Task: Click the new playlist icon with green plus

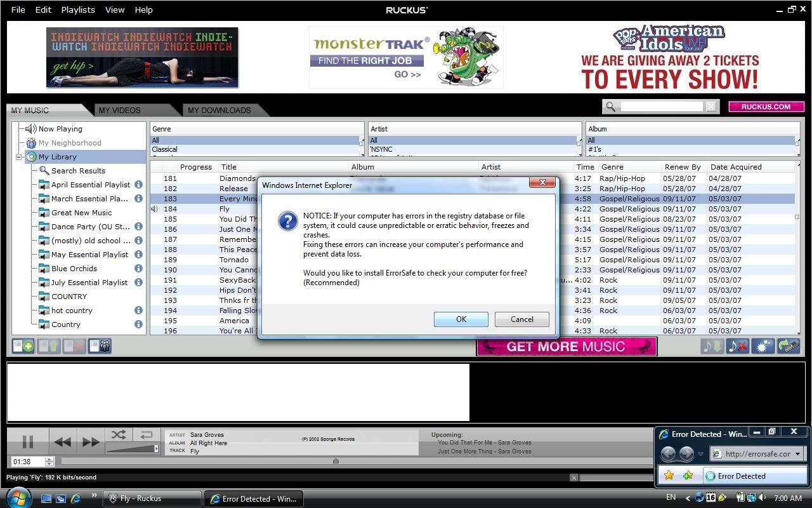Action: (23, 346)
